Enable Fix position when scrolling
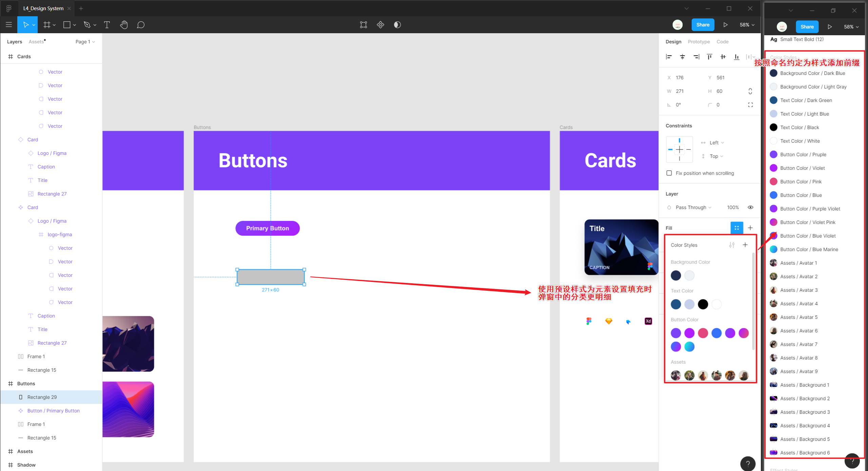The image size is (868, 471). coord(669,173)
